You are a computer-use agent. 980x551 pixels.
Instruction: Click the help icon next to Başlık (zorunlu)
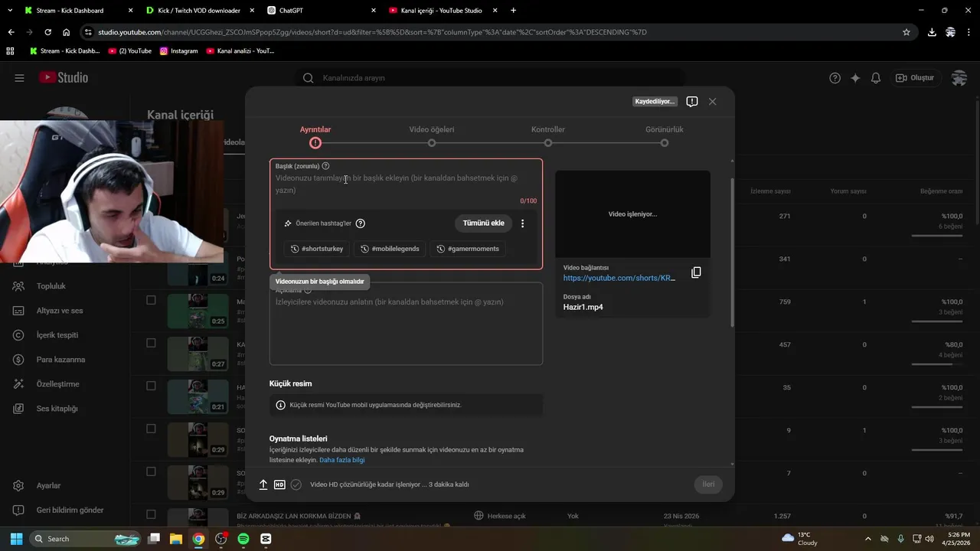pyautogui.click(x=326, y=166)
